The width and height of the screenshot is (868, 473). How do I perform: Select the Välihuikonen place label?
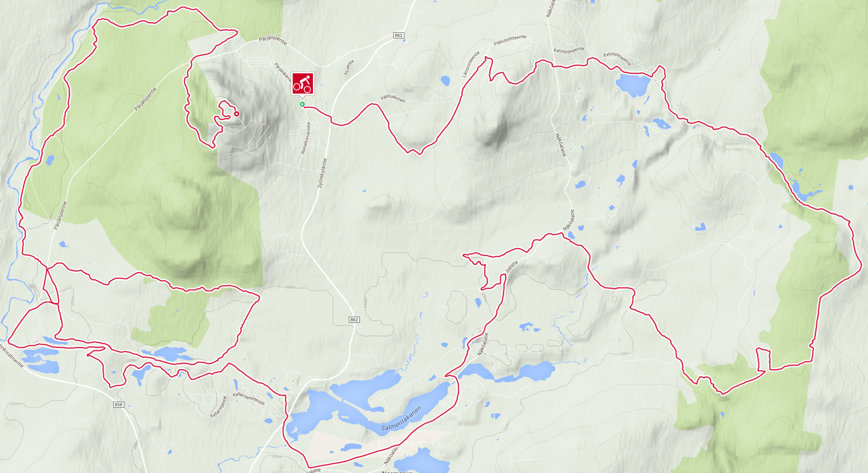(393, 99)
